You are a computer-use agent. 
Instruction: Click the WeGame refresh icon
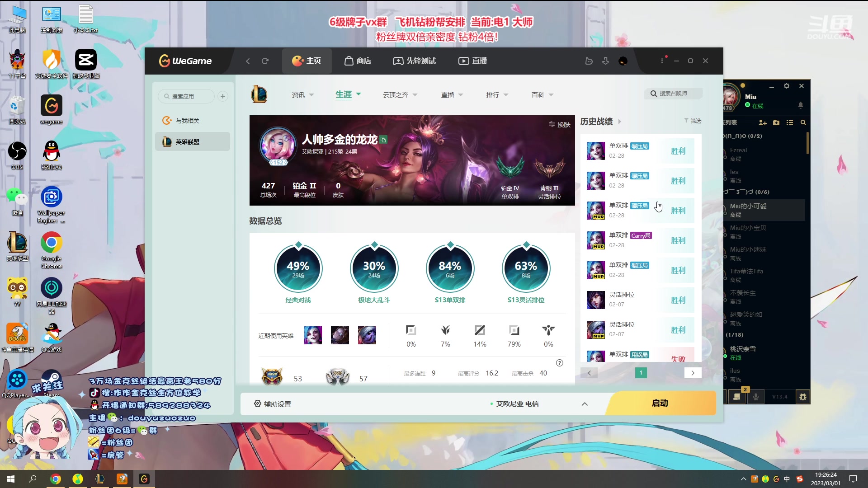click(x=265, y=61)
